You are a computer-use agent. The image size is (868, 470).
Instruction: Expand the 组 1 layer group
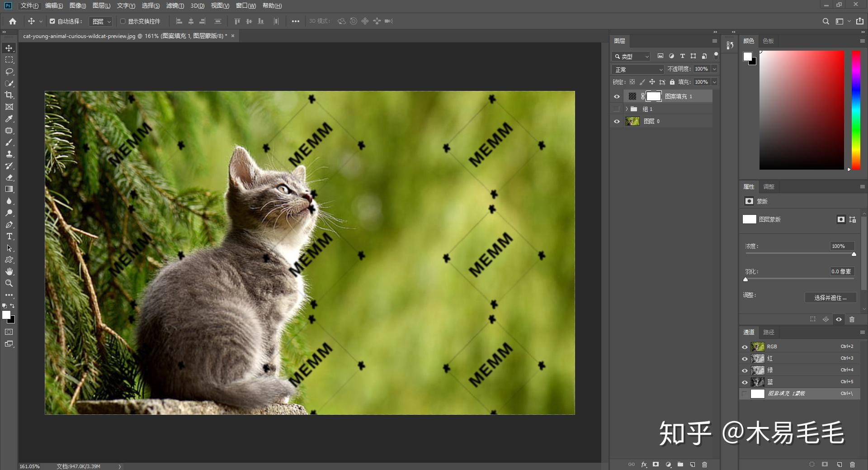point(627,109)
